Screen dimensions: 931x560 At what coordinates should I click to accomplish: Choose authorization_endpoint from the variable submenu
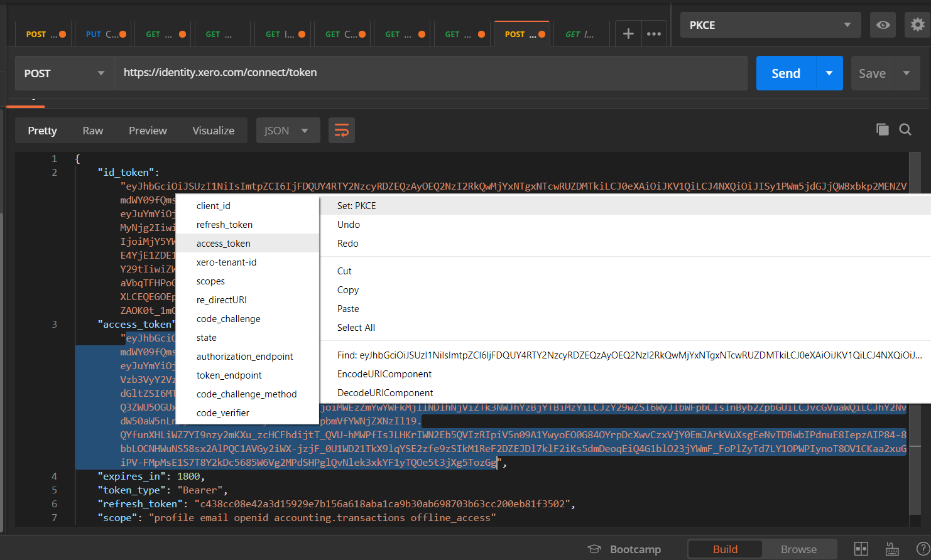tap(248, 357)
